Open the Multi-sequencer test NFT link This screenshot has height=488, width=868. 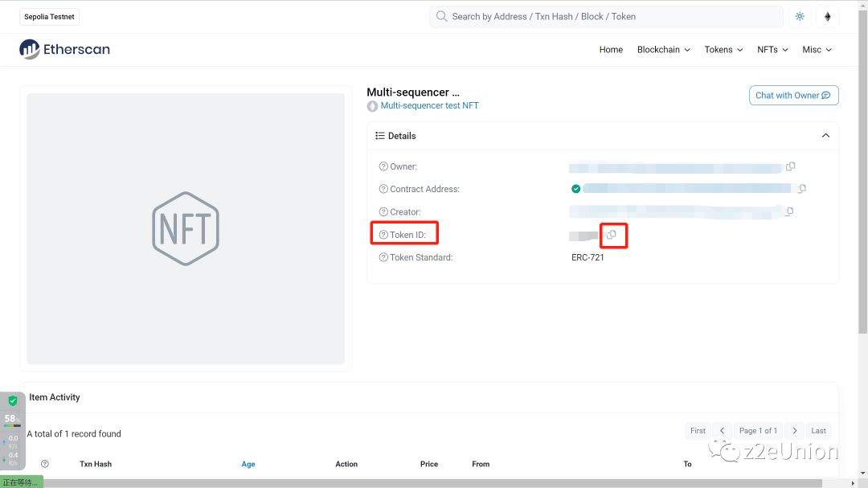(429, 105)
